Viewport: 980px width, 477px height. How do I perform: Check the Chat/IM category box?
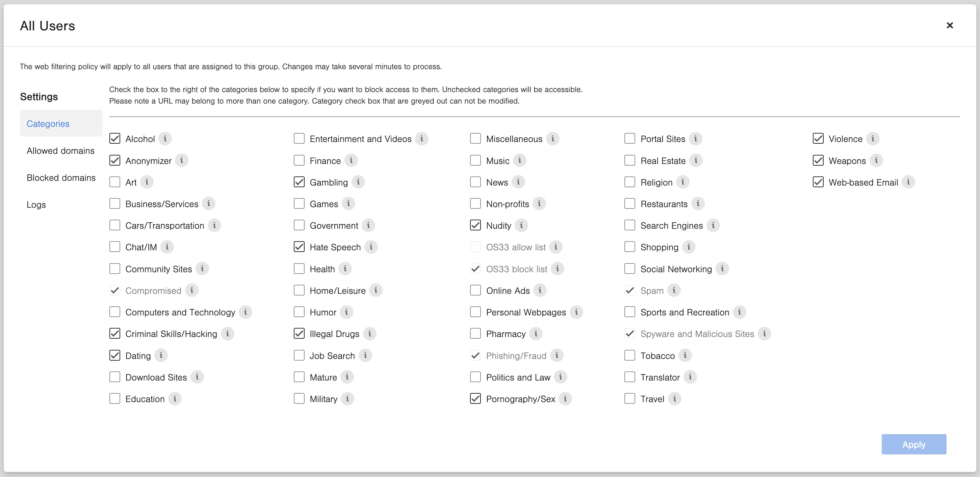(x=114, y=247)
